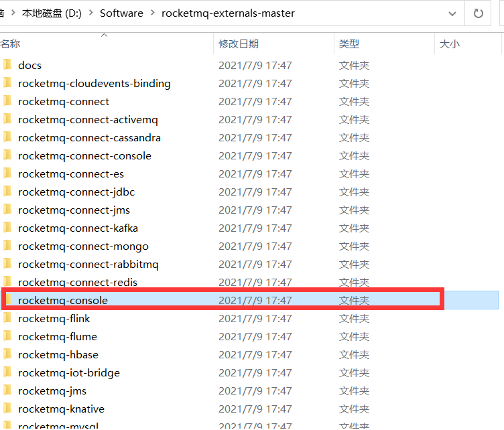The image size is (504, 430).
Task: Click the docs folder icon
Action: coord(7,64)
